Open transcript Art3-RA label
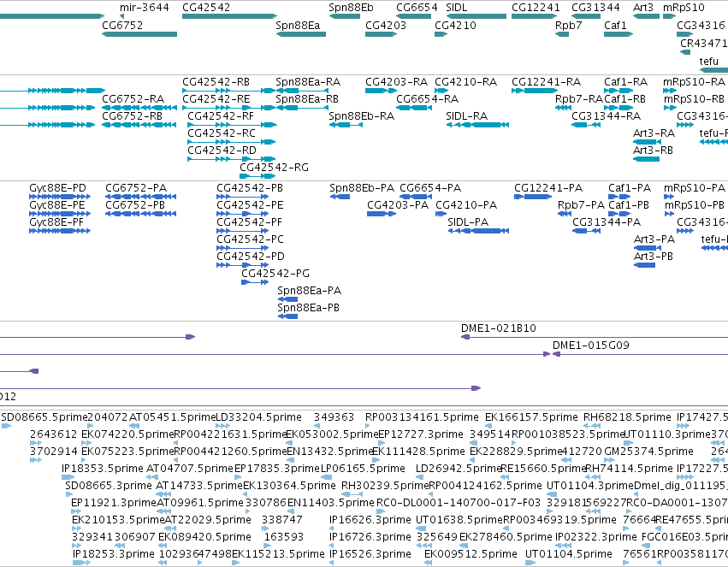This screenshot has width=728, height=567. click(x=654, y=133)
